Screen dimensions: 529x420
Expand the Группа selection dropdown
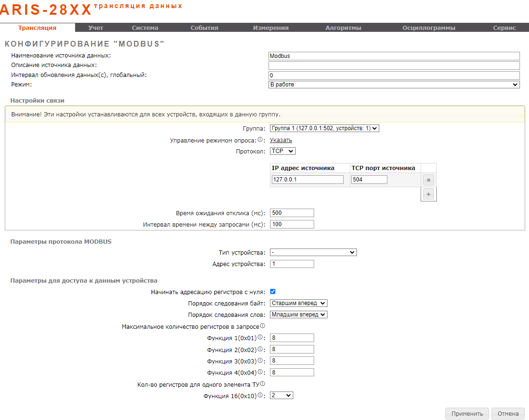tap(324, 128)
